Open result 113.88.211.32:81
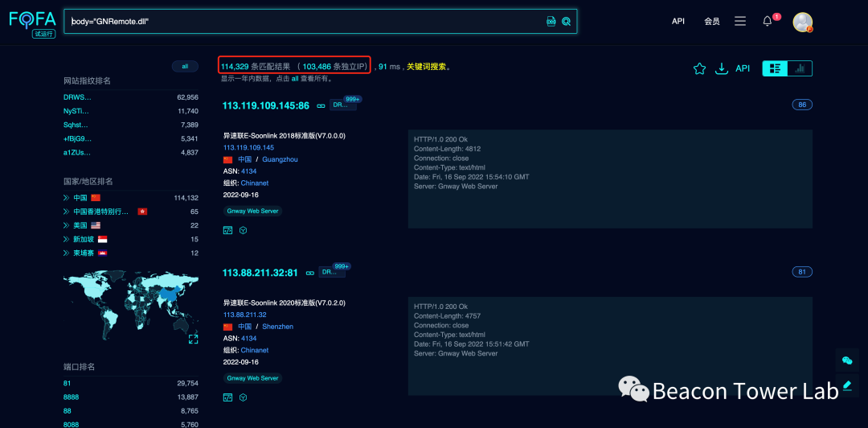 [260, 273]
